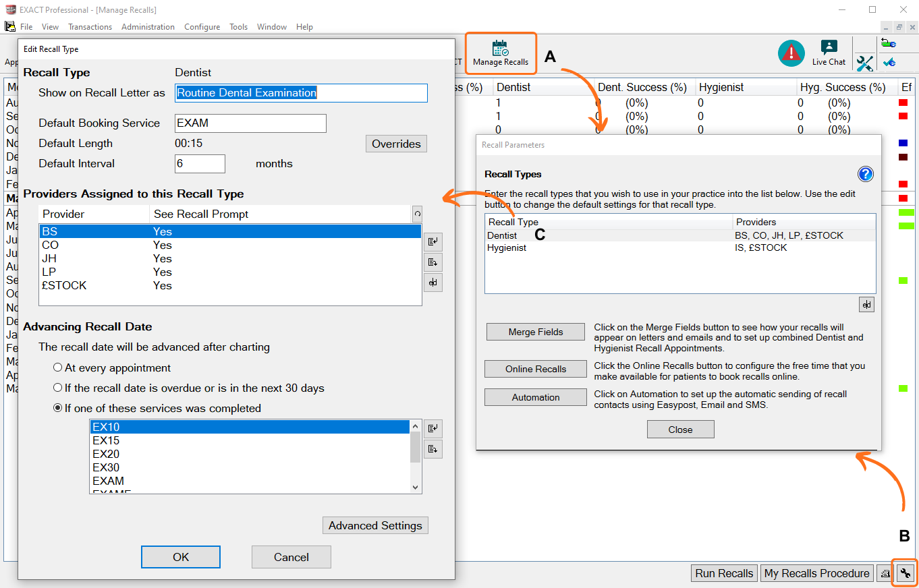Open the wrench and screwdriver tools icon
The width and height of the screenshot is (919, 588).
coord(865,63)
